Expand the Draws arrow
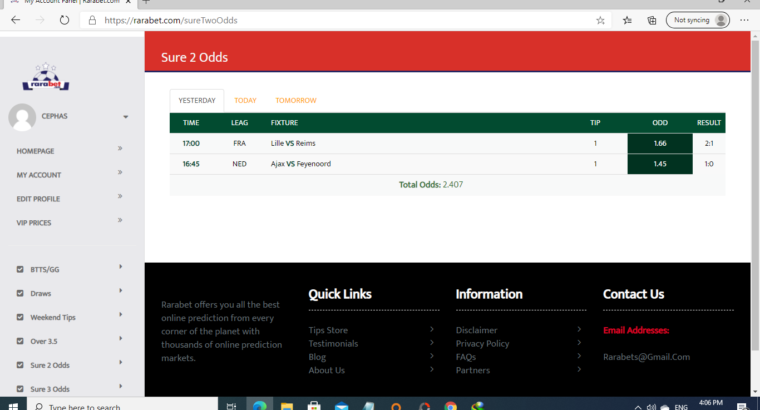 [x=121, y=291]
